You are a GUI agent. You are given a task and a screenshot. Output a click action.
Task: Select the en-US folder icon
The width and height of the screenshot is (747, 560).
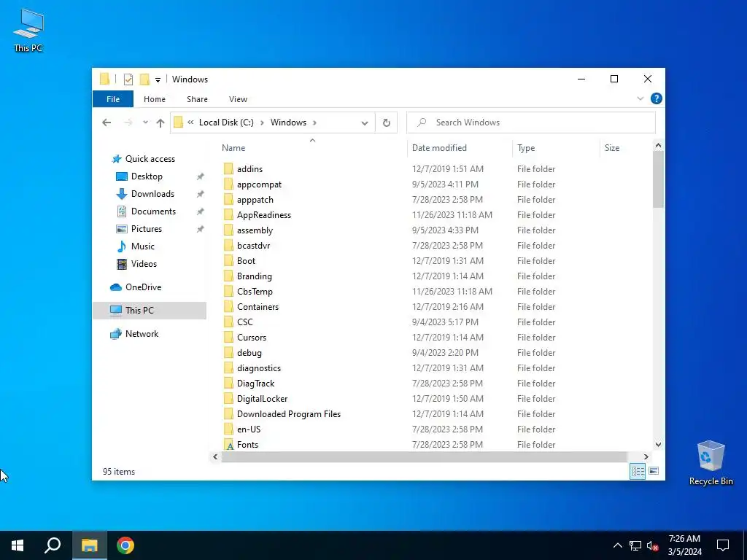click(x=228, y=429)
